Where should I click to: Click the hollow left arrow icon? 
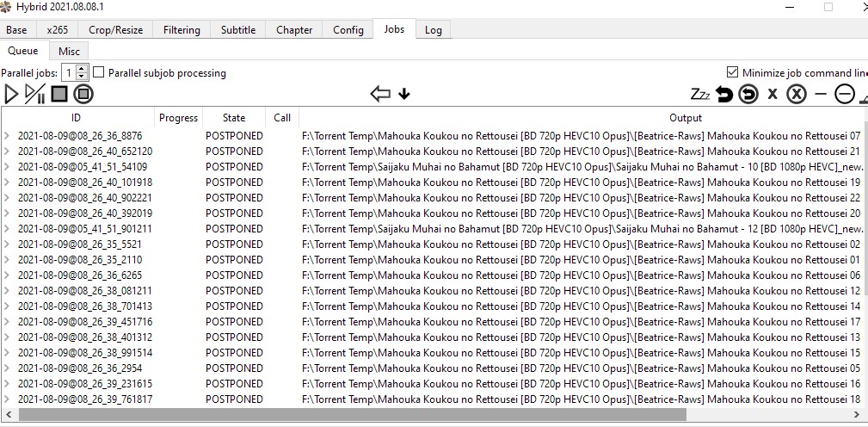[380, 95]
